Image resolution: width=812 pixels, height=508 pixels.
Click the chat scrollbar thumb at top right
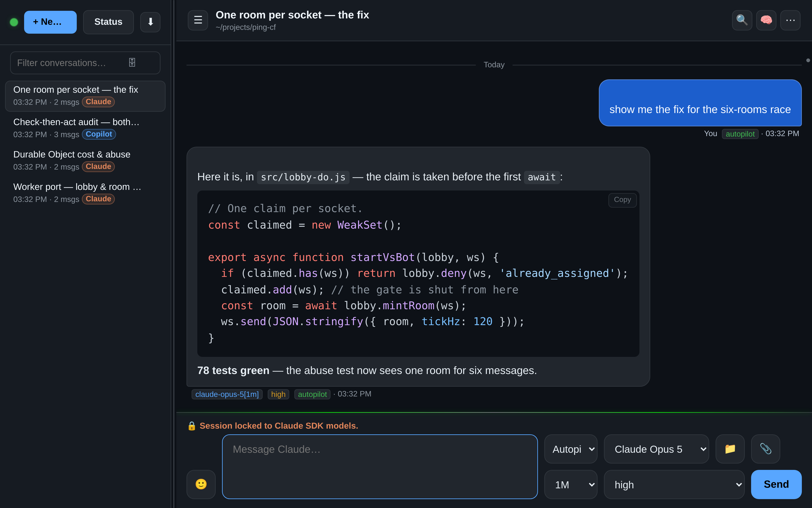tap(808, 61)
